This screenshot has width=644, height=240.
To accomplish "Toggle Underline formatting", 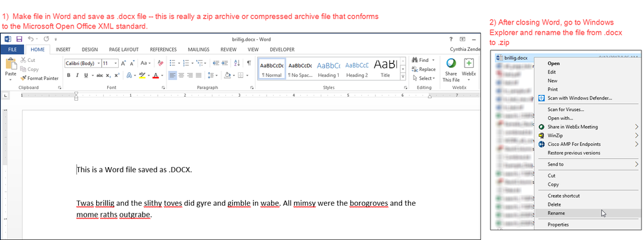I will [x=86, y=75].
